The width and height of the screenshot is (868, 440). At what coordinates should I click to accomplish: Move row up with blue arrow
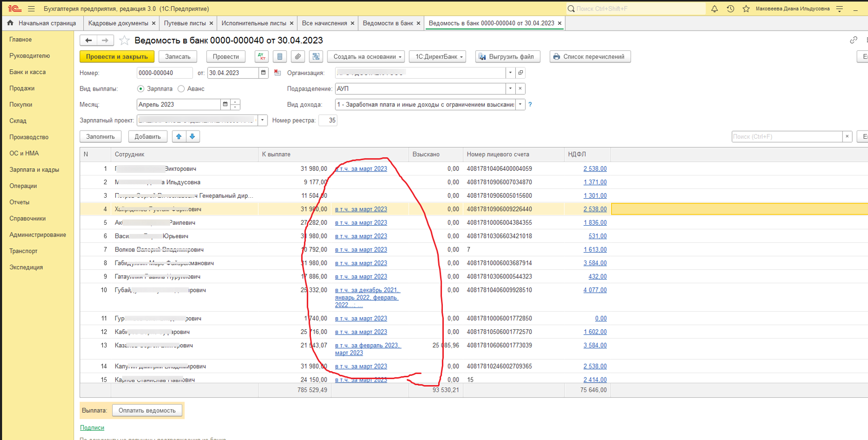179,137
